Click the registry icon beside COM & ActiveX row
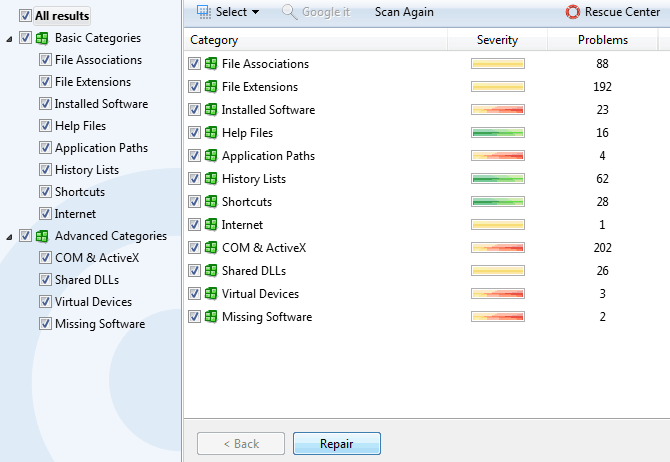 pyautogui.click(x=211, y=248)
